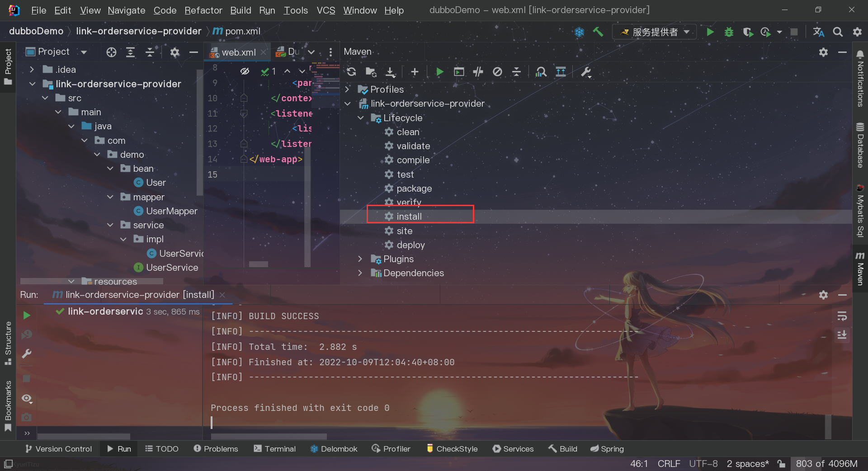Toggle soft-wrap in Run console

click(842, 316)
